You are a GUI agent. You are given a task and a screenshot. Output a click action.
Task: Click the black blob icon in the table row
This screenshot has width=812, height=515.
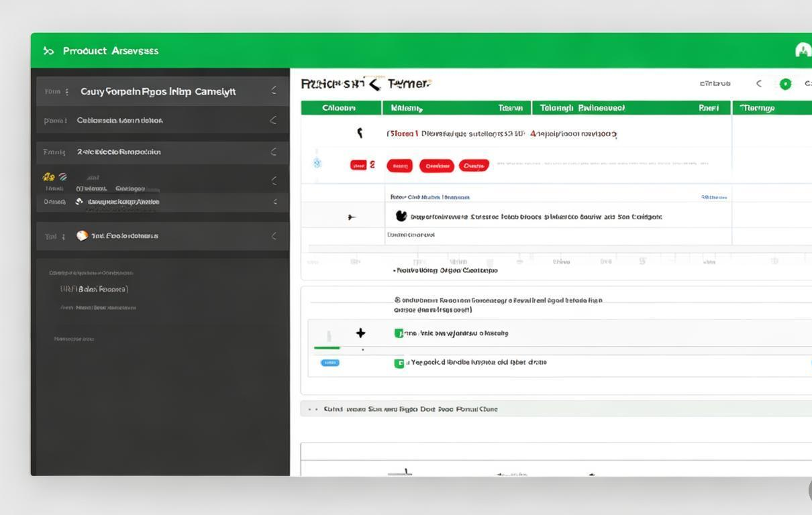click(x=401, y=216)
